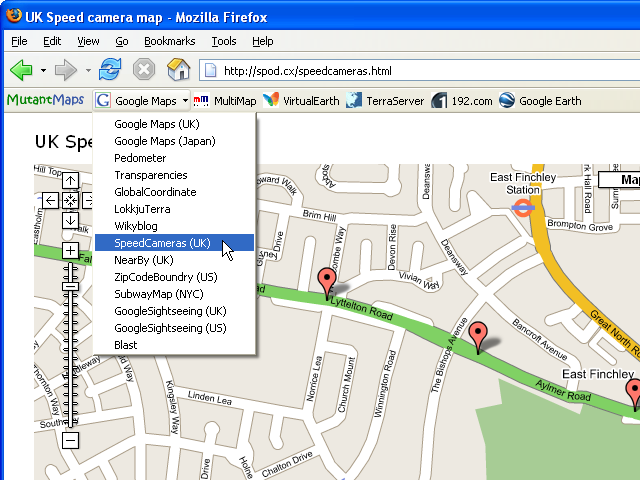This screenshot has width=640, height=480.
Task: Click the East Finchley Station tube icon
Action: [x=522, y=208]
